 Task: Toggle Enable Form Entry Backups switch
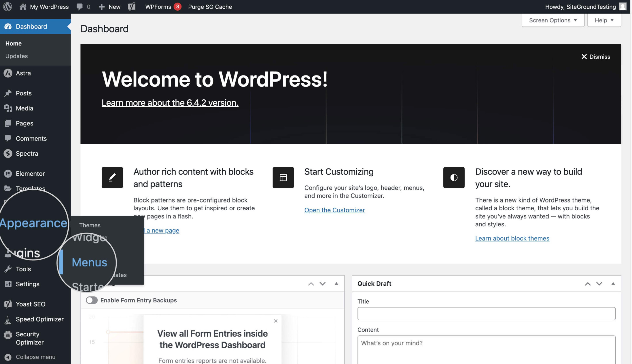click(x=92, y=300)
